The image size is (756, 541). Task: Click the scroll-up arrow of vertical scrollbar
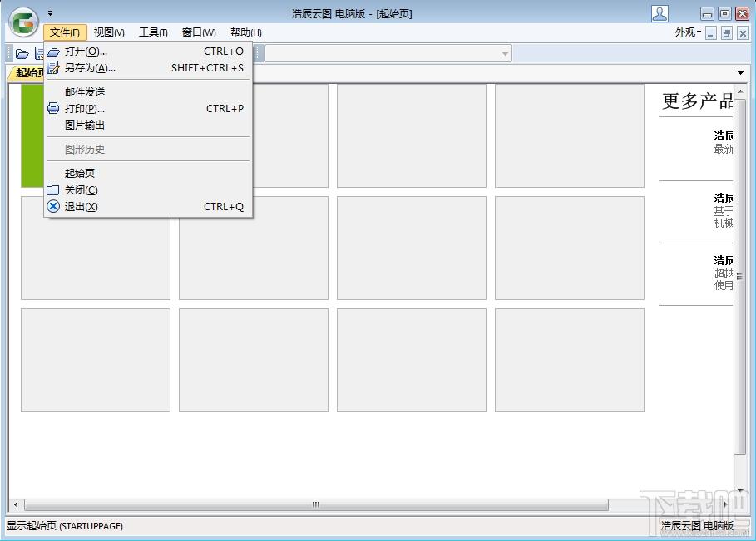click(740, 91)
